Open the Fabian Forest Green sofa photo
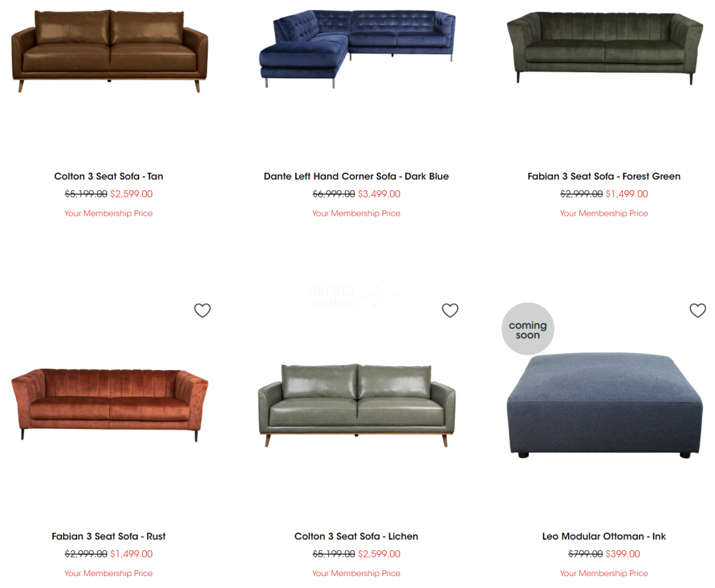The width and height of the screenshot is (715, 588). (604, 48)
